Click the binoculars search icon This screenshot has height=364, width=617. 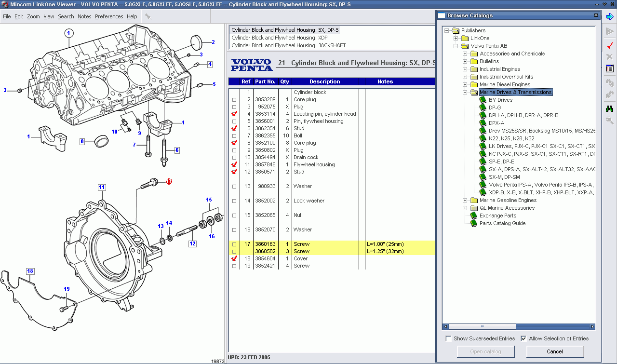coord(609,108)
